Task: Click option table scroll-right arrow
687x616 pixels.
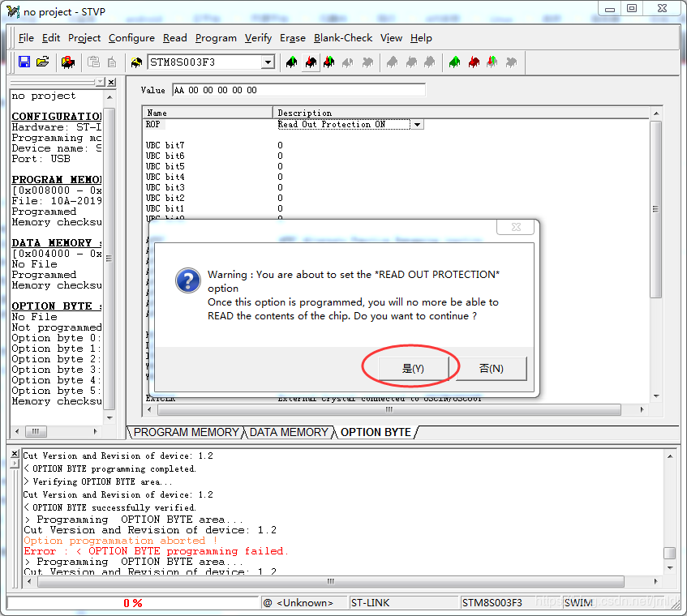Action: [x=642, y=410]
